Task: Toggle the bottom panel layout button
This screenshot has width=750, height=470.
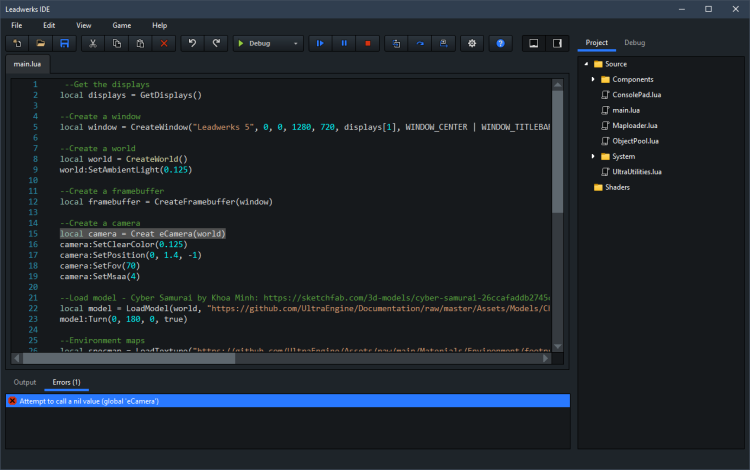Action: click(x=534, y=44)
